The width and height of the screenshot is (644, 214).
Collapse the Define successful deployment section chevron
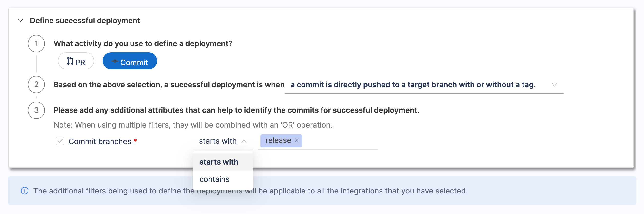[20, 21]
